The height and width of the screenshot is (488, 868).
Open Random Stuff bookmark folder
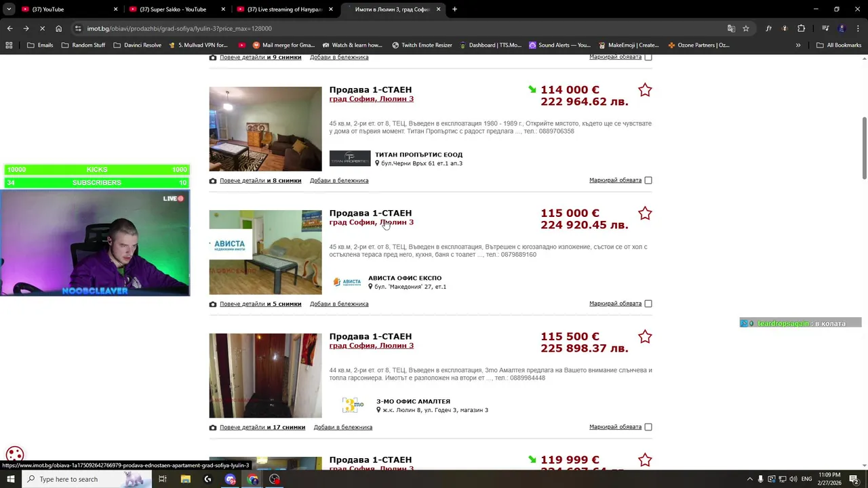point(83,45)
